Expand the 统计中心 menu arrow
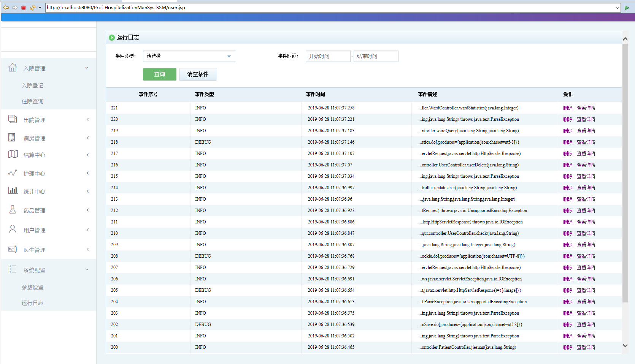The width and height of the screenshot is (635, 364). coord(87,191)
